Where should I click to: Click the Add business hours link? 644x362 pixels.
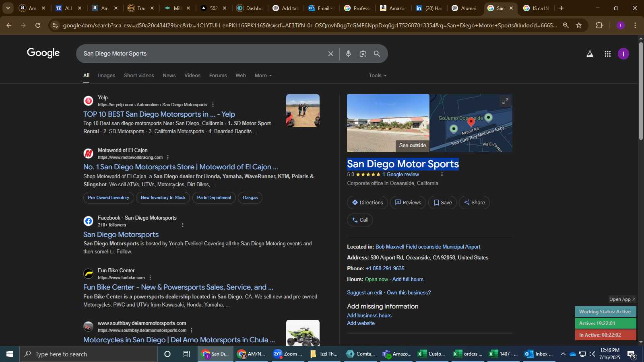click(369, 316)
